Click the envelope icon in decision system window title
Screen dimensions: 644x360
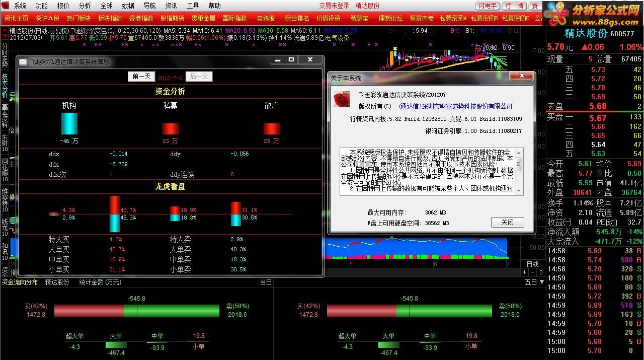pyautogui.click(x=23, y=61)
